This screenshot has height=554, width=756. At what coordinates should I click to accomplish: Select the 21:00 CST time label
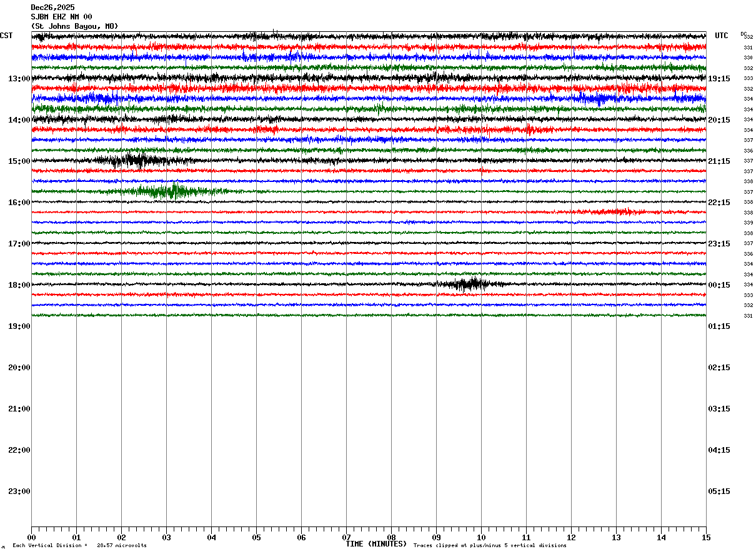[x=19, y=409]
